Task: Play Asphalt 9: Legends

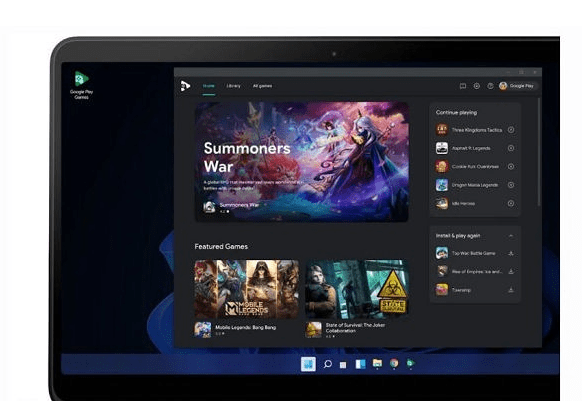Action: point(511,148)
